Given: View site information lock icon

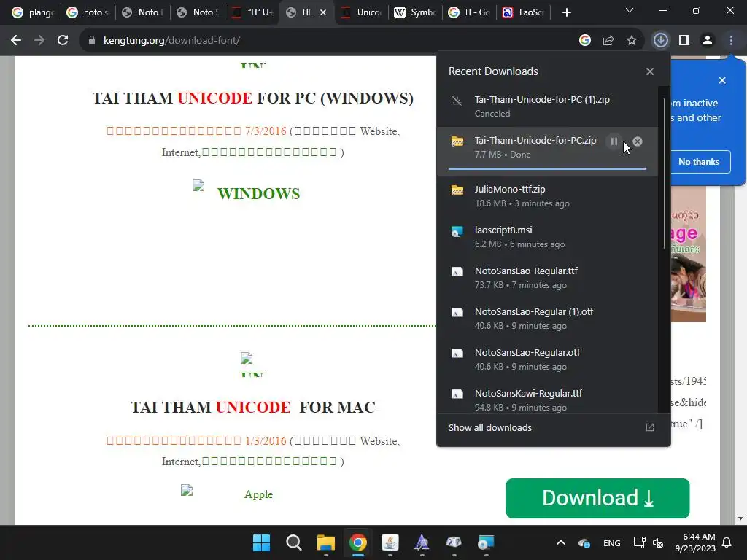Looking at the screenshot, I should [92, 41].
